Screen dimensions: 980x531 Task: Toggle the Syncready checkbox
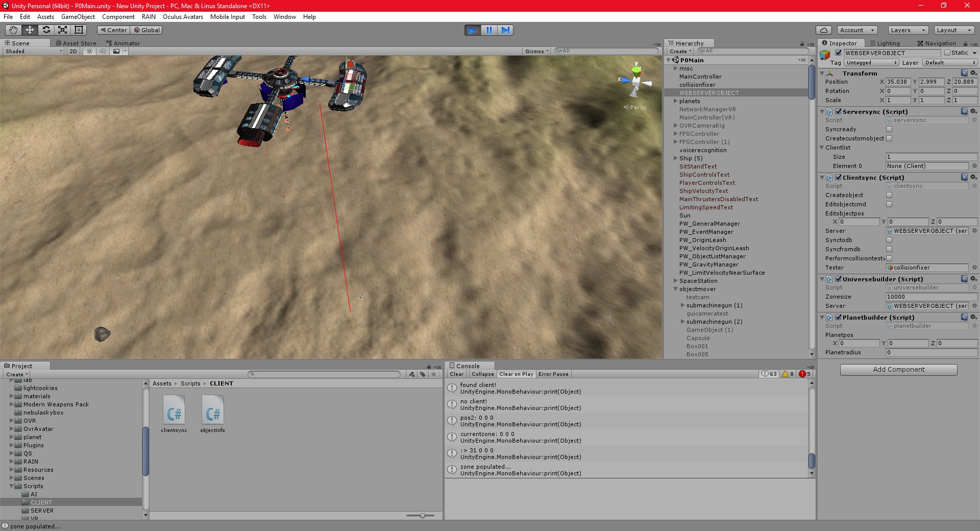889,129
